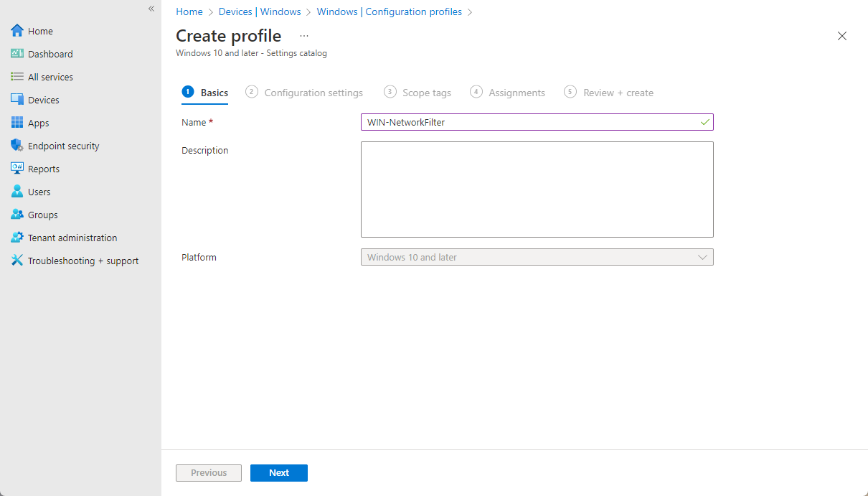Open the Platform dropdown
This screenshot has height=496, width=868.
click(537, 257)
